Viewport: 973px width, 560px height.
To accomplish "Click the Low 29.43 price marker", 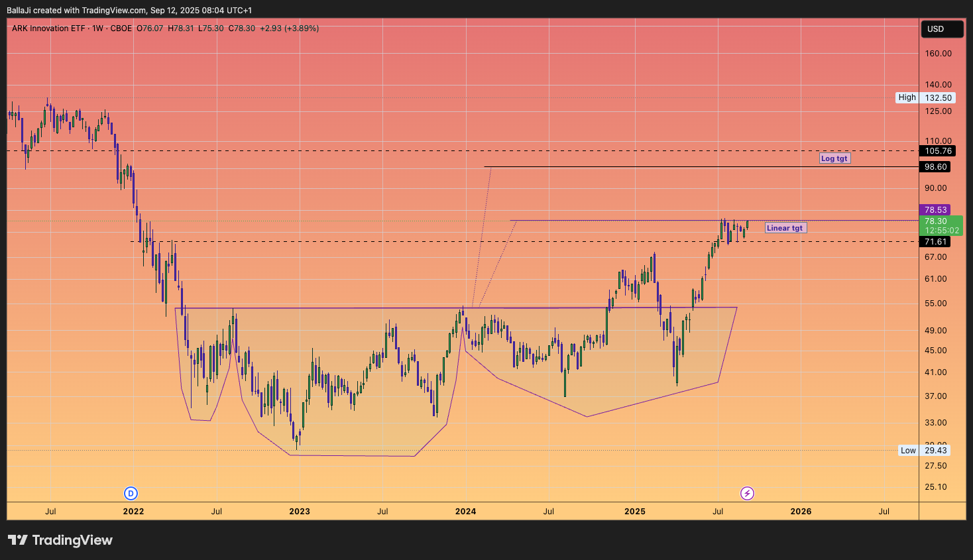I will (x=925, y=451).
